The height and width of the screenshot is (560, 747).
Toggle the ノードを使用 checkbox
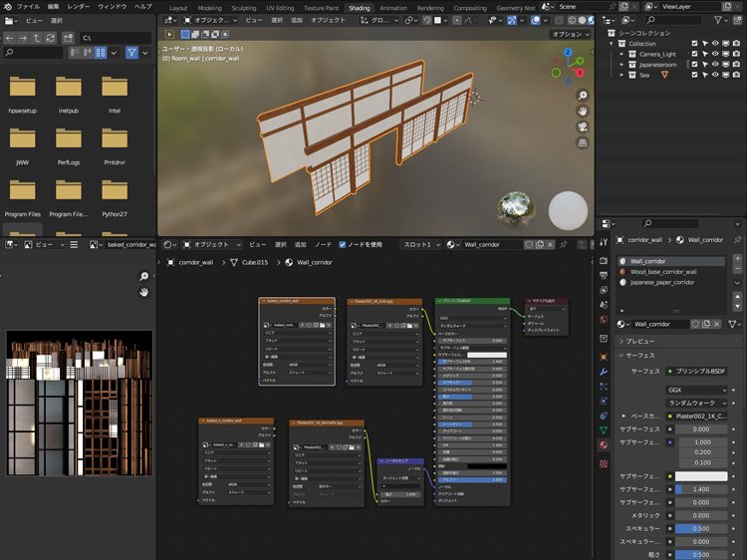343,244
